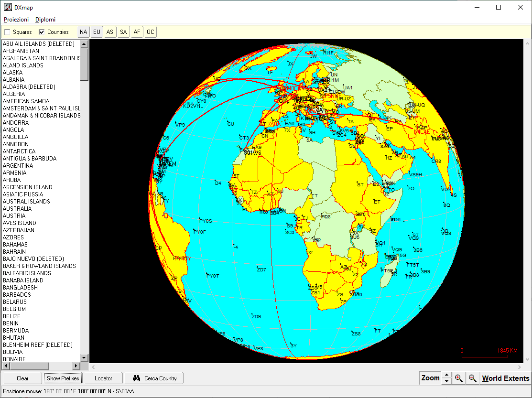Screen dimensions: 532x398
Task: Click the Zoom label button
Action: pos(430,378)
